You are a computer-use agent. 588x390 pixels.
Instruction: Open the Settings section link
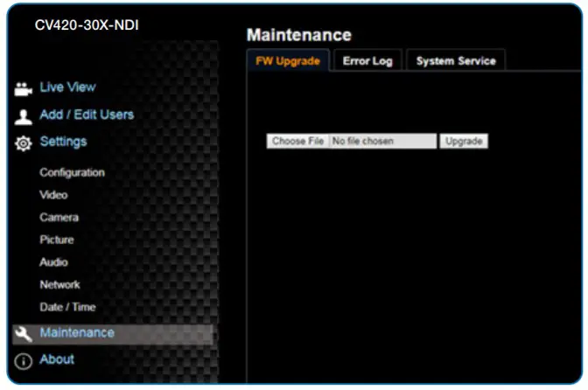click(63, 142)
